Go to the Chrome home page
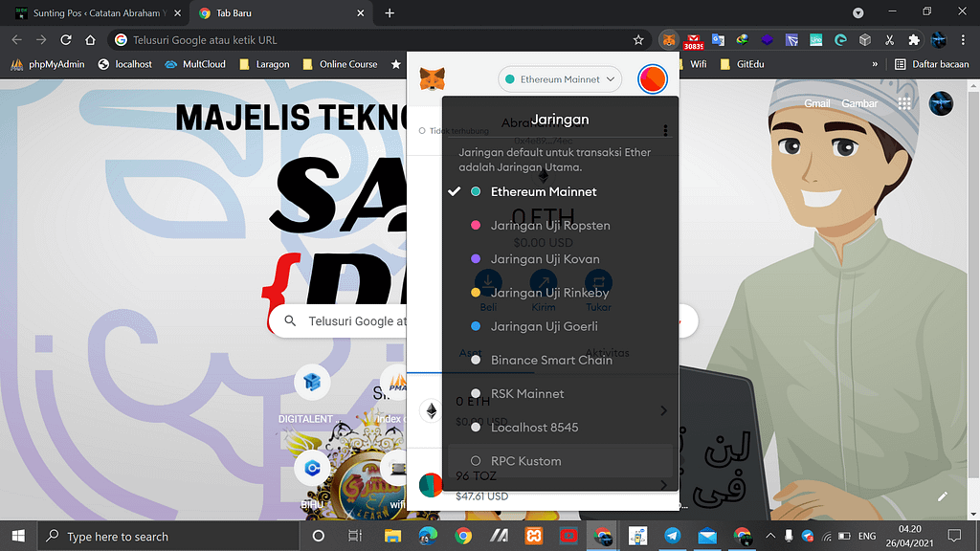 coord(90,40)
